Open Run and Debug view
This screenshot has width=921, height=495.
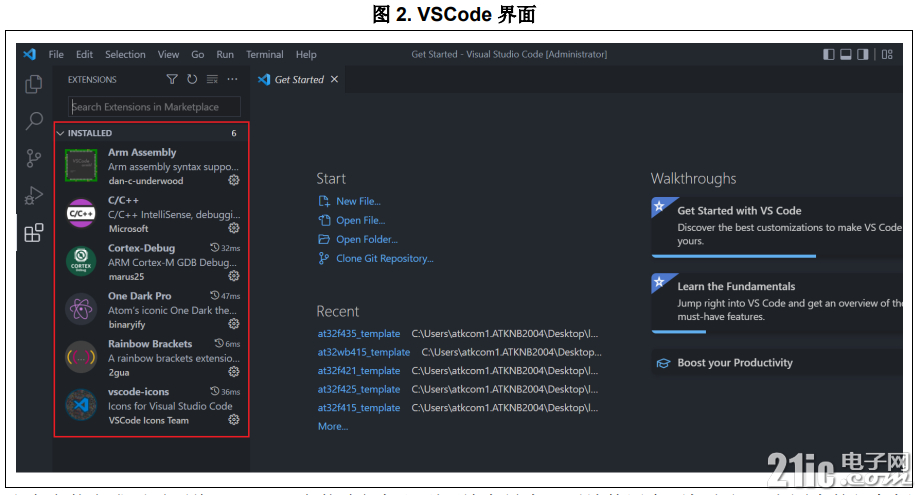point(33,195)
